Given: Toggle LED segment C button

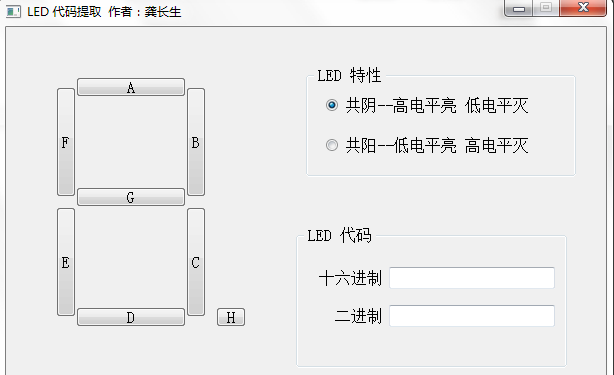Looking at the screenshot, I should (x=196, y=262).
